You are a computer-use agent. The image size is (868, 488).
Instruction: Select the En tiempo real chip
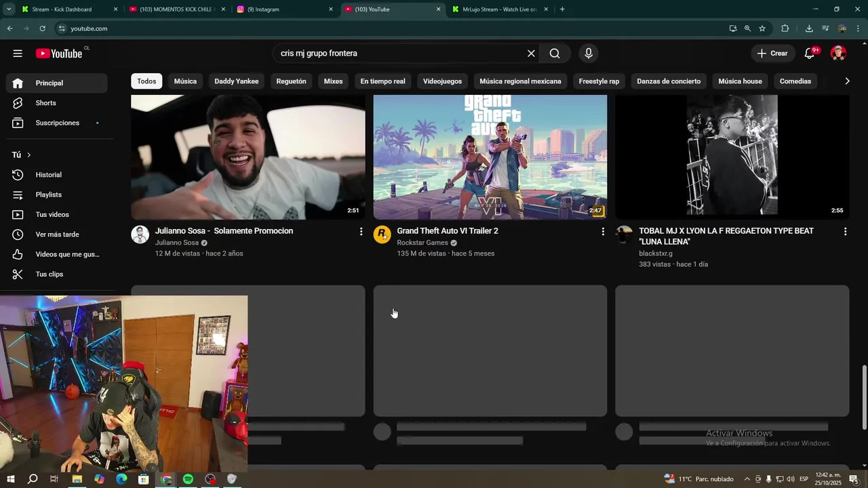pos(382,81)
